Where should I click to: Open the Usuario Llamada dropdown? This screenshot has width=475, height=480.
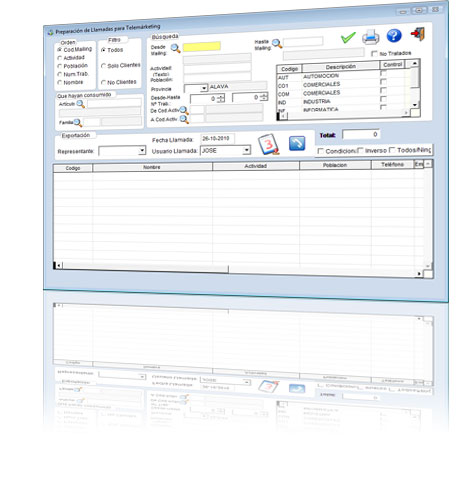point(246,150)
